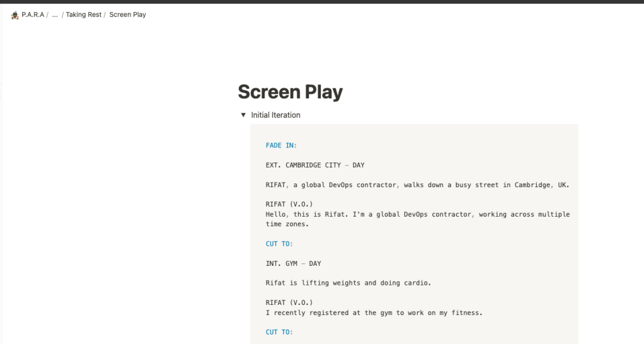
Task: Click the first CUT TO: line
Action: pos(279,244)
